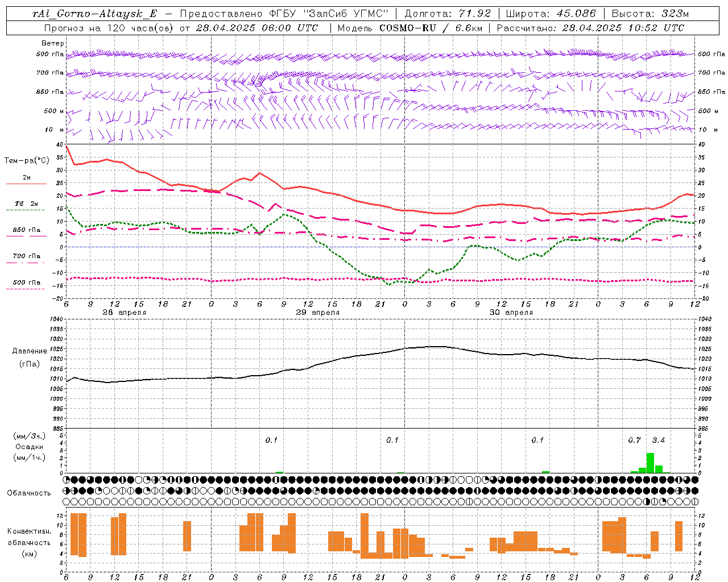Click the Td 2м legend entry

[26, 203]
